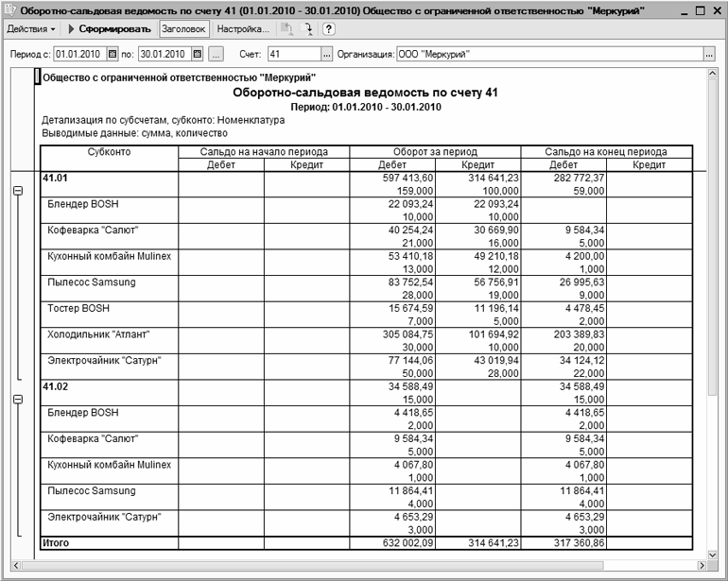The height and width of the screenshot is (581, 728).
Task: Select the Холодильник "Атлант" row under 41.01
Action: tap(99, 334)
